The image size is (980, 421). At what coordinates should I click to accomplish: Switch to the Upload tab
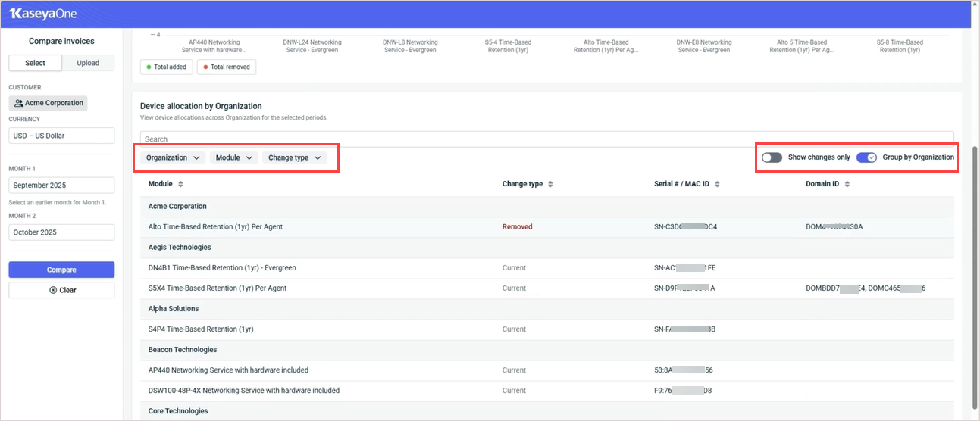click(88, 63)
